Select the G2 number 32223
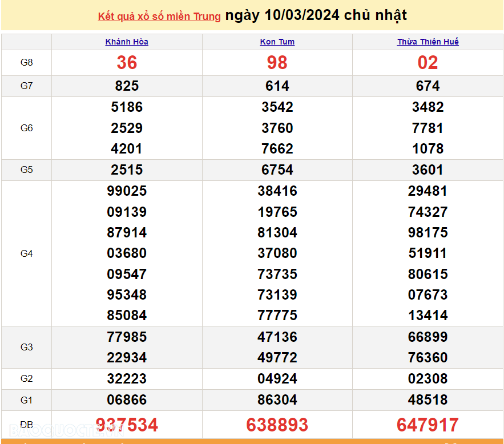This screenshot has width=504, height=444. pyautogui.click(x=127, y=379)
